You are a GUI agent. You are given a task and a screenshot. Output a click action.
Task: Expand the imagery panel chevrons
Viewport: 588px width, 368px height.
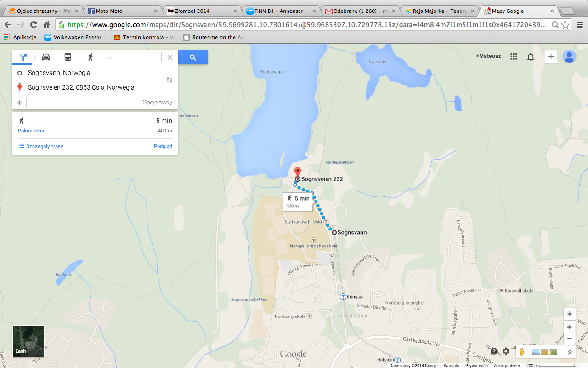tap(570, 352)
